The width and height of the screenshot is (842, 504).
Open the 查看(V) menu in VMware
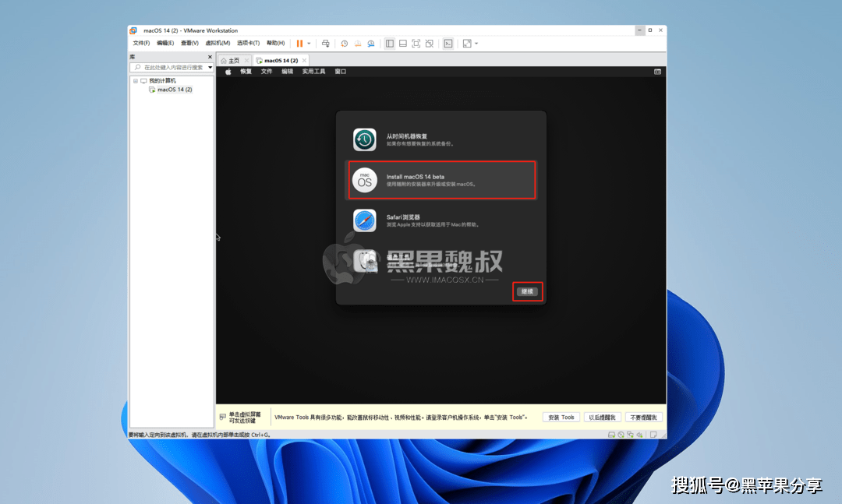[189, 43]
